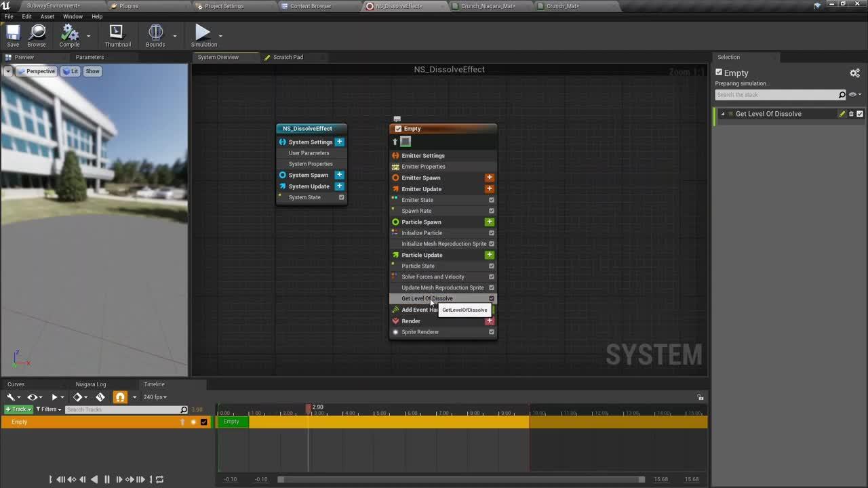
Task: Delete the Get Level Of Dissolve module
Action: (x=852, y=114)
